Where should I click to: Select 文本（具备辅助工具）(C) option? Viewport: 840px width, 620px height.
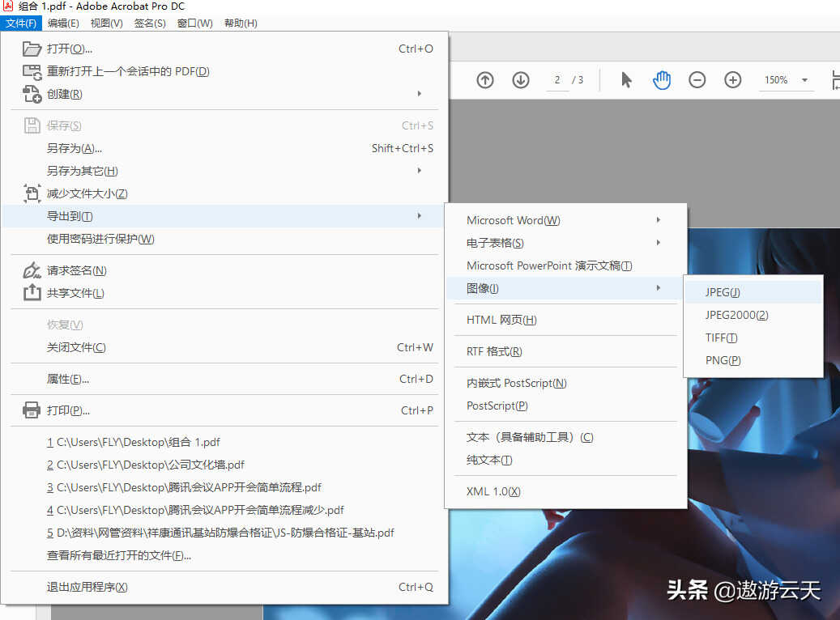click(565, 437)
